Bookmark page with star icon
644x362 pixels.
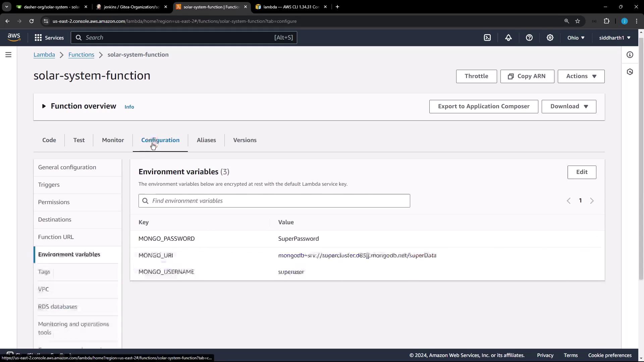pos(578,21)
